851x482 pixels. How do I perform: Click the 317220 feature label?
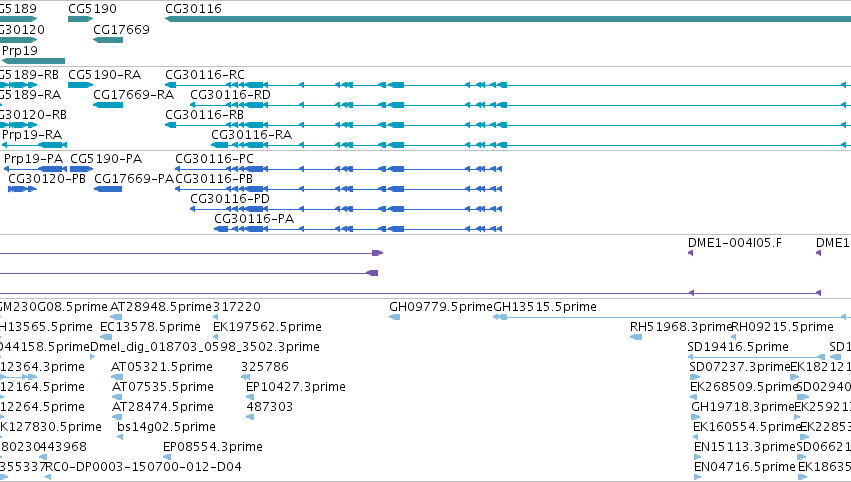point(237,307)
